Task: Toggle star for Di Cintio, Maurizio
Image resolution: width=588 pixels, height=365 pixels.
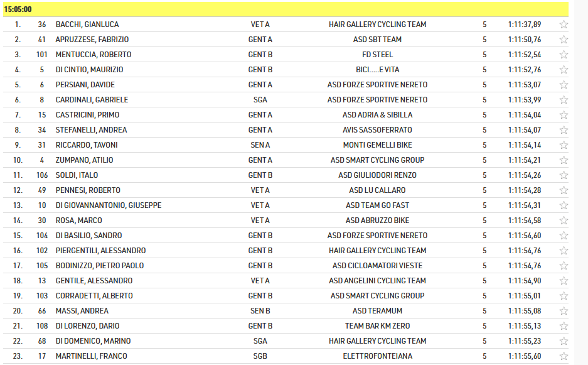Action: pos(564,70)
